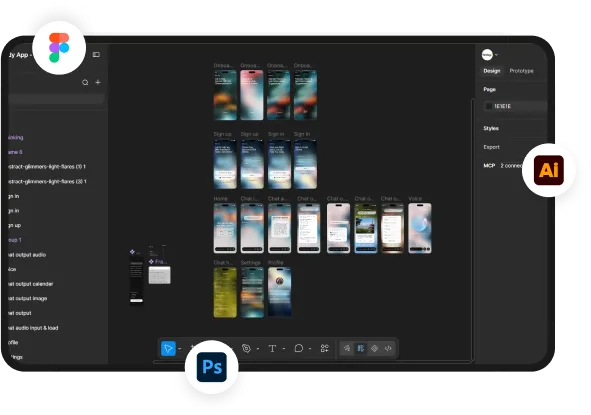Toggle the sidebar panel layout icon

(96, 55)
